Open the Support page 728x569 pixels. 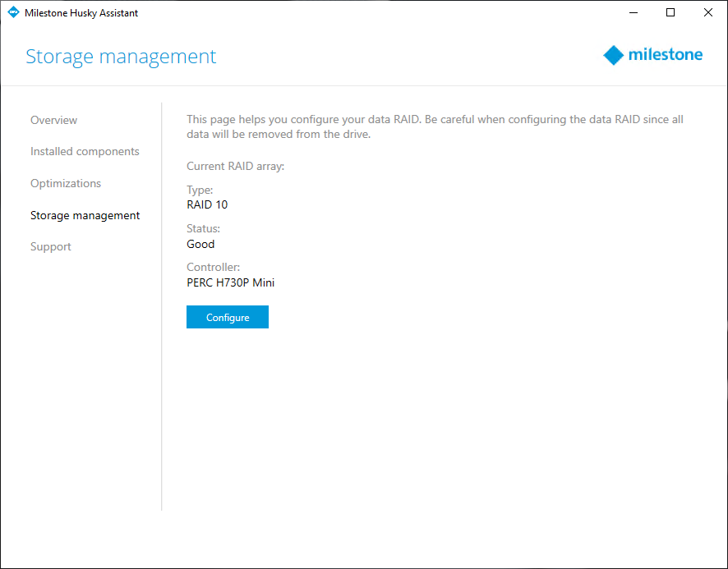[51, 247]
